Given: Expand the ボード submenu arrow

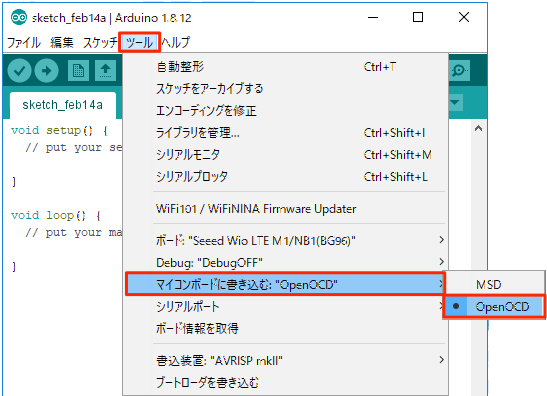Looking at the screenshot, I should pos(441,240).
